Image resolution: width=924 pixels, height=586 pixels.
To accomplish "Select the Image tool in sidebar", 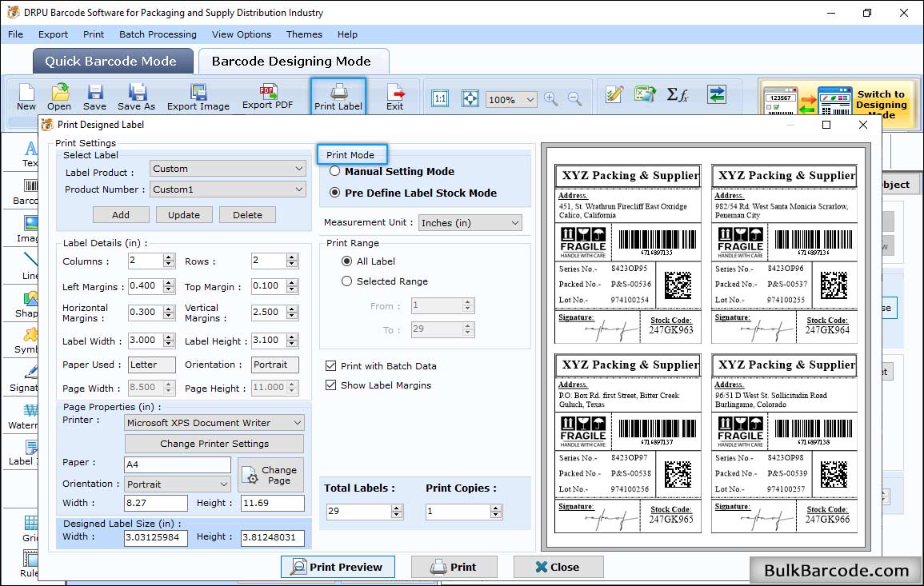I will tap(28, 229).
